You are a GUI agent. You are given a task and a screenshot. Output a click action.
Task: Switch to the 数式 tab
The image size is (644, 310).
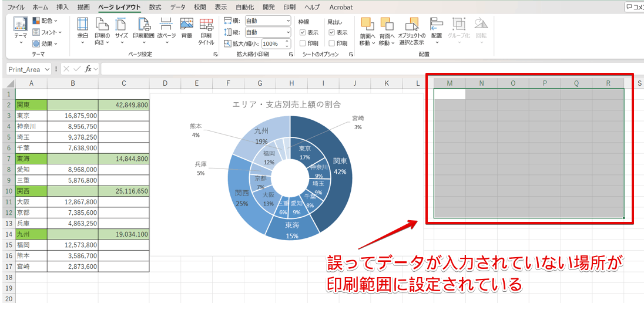(x=155, y=7)
